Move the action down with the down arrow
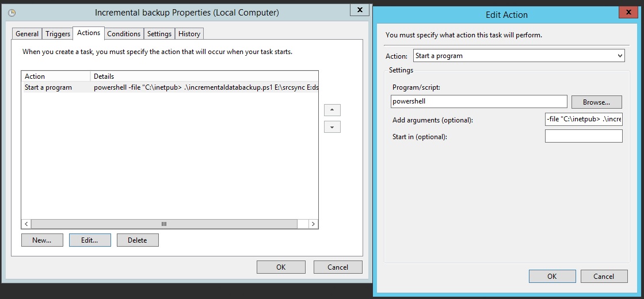Image resolution: width=644 pixels, height=299 pixels. pyautogui.click(x=332, y=127)
